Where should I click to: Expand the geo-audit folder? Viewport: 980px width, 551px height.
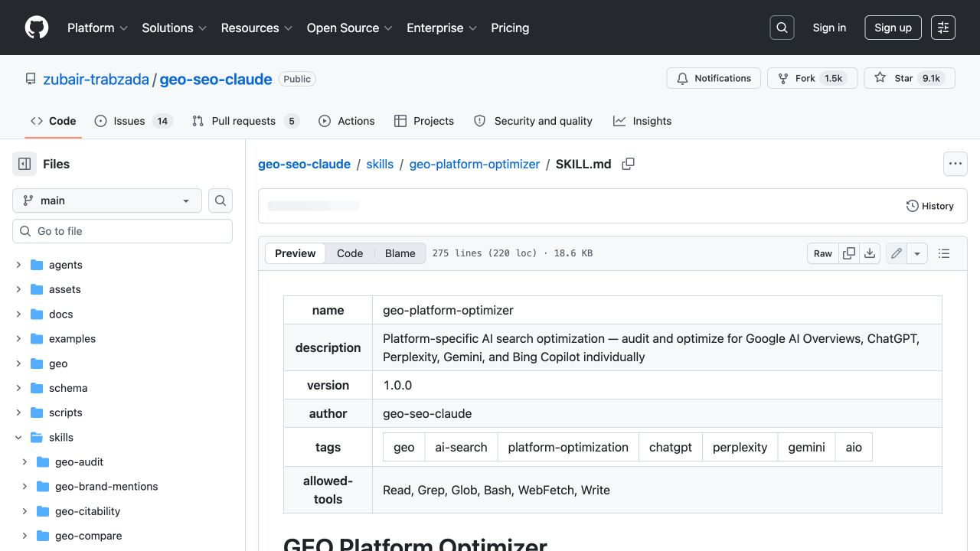pyautogui.click(x=24, y=461)
